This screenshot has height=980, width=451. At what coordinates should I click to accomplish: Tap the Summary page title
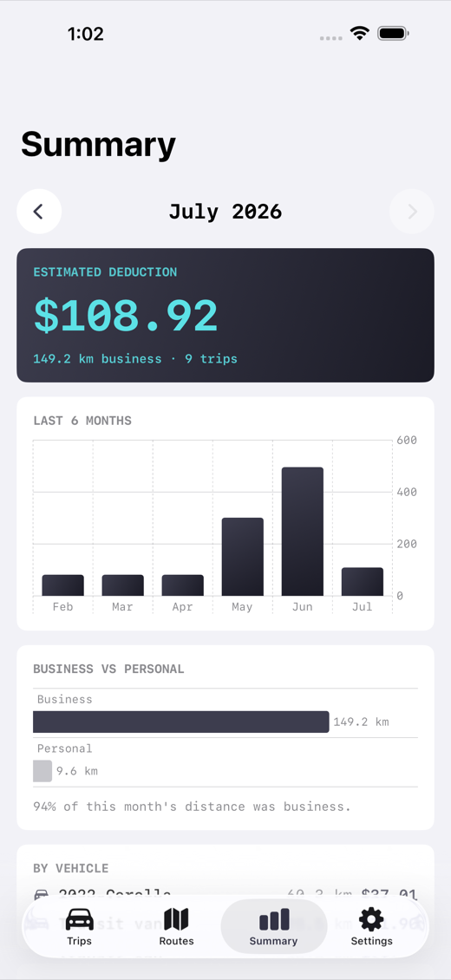click(x=98, y=144)
